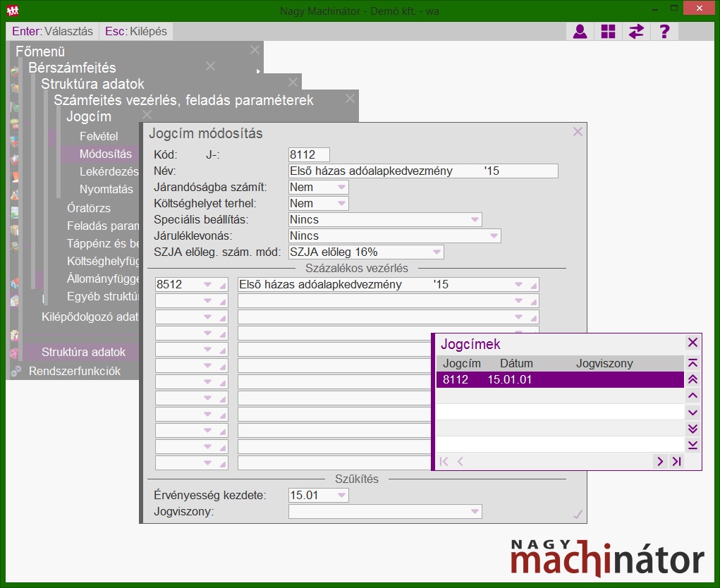Go to next column in Jogcímek
Screen dimensions: 720x588
click(660, 461)
